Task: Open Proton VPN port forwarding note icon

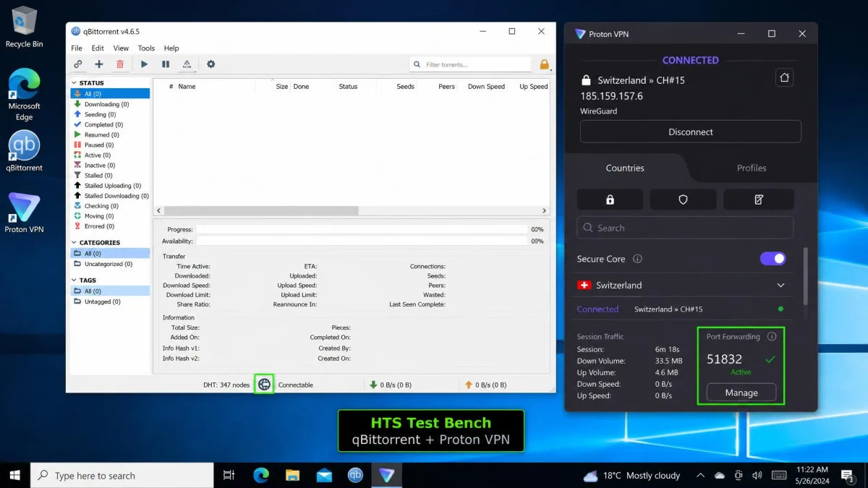Action: pyautogui.click(x=759, y=200)
